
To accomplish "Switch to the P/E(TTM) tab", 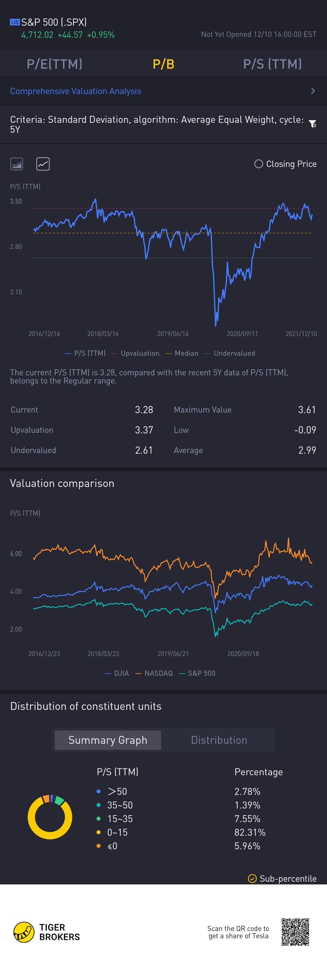I will (x=54, y=64).
